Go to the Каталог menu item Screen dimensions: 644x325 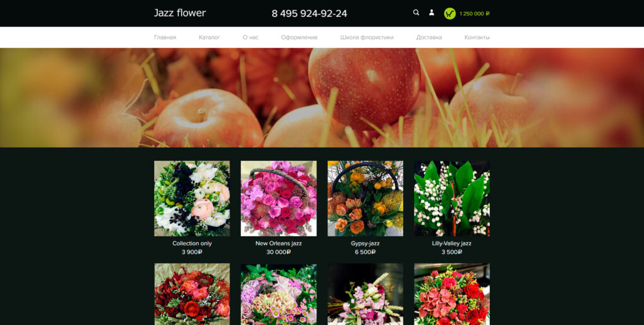[x=209, y=37]
